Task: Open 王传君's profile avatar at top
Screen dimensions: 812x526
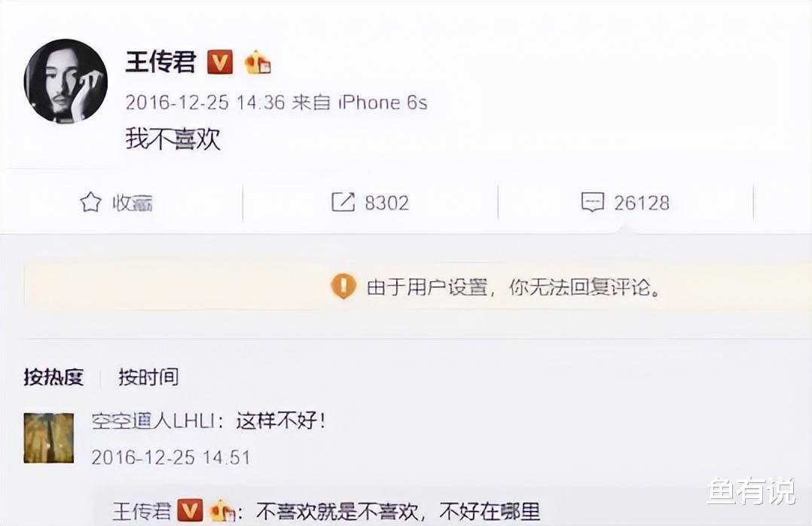Action: 66,81
